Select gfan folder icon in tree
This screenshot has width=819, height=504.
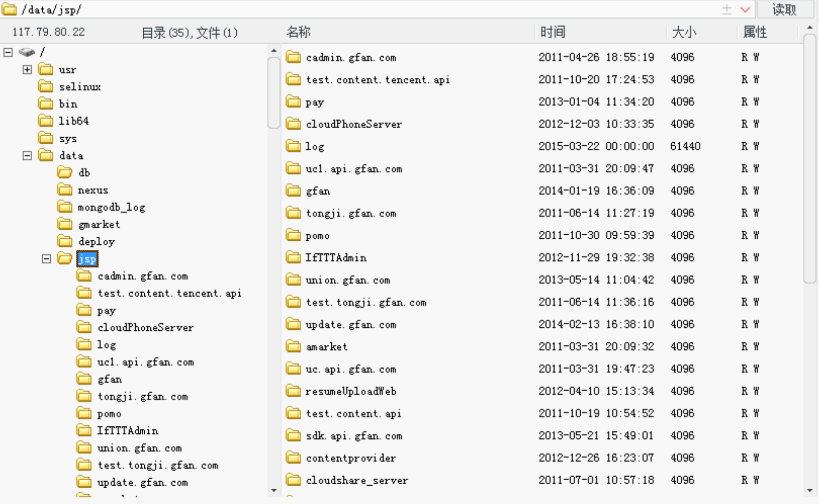[x=84, y=379]
